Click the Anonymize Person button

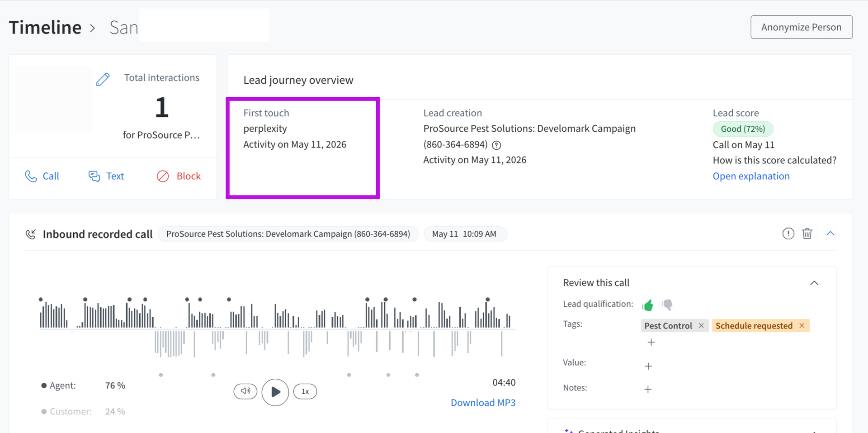coord(802,27)
